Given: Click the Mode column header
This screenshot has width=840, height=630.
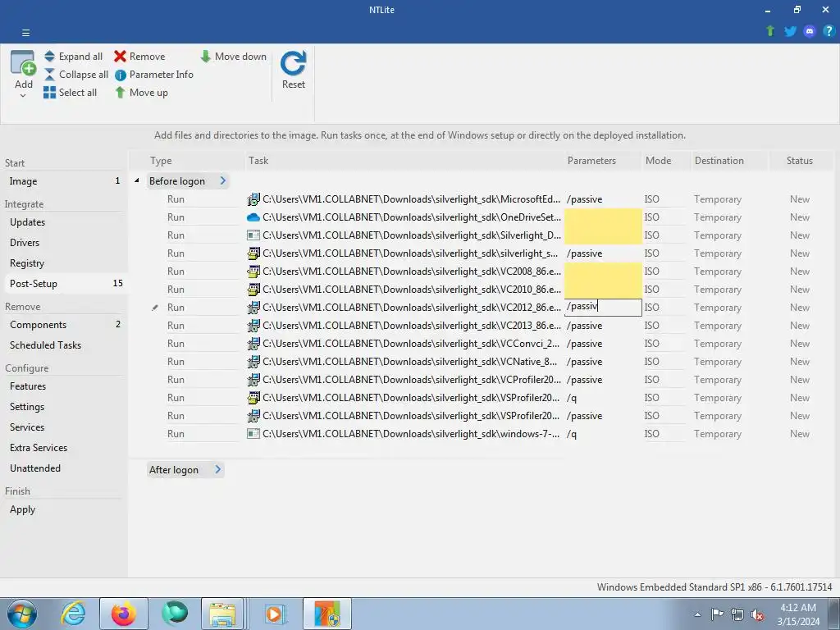Looking at the screenshot, I should pos(666,160).
